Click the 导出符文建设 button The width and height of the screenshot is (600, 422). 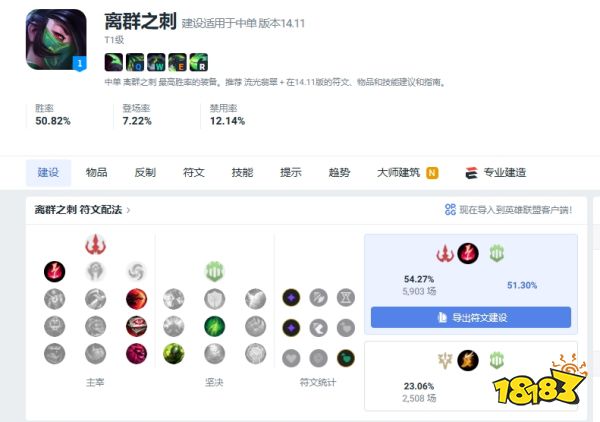point(471,317)
